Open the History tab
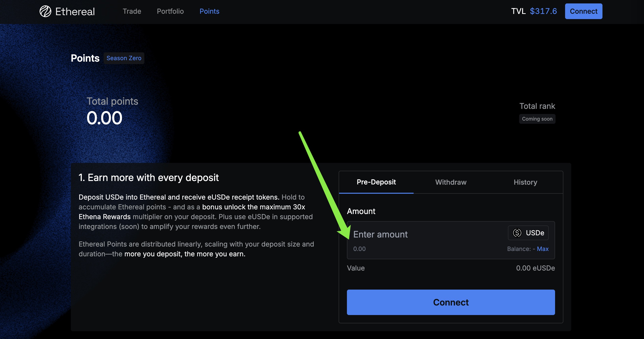 pos(525,182)
